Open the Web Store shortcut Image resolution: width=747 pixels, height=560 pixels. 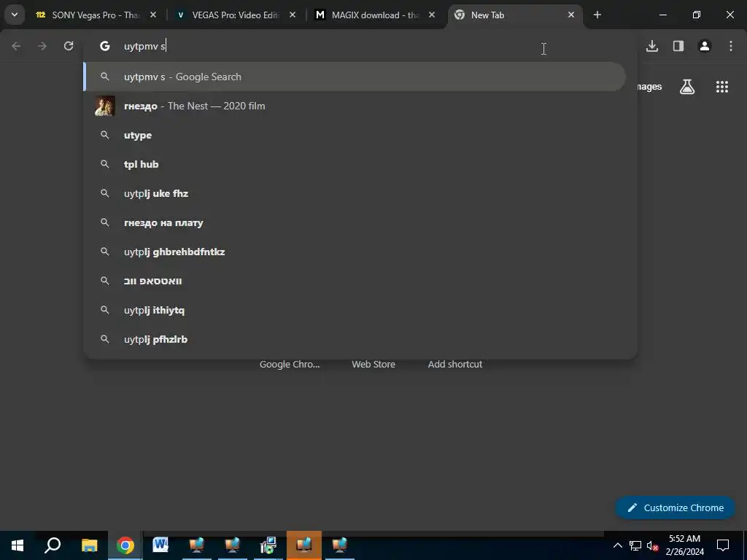[373, 365]
